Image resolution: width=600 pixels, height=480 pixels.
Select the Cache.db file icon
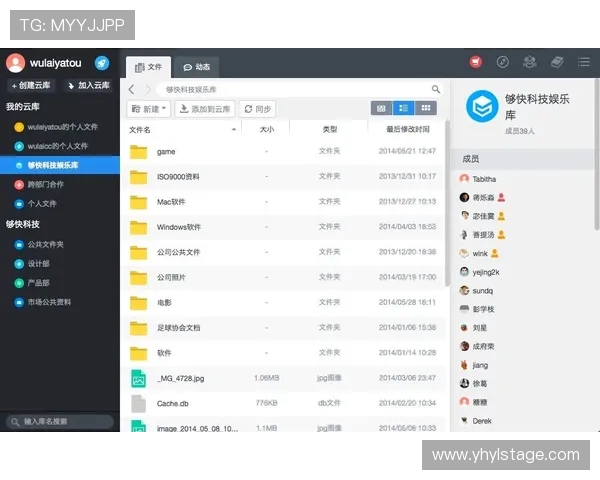pyautogui.click(x=138, y=404)
